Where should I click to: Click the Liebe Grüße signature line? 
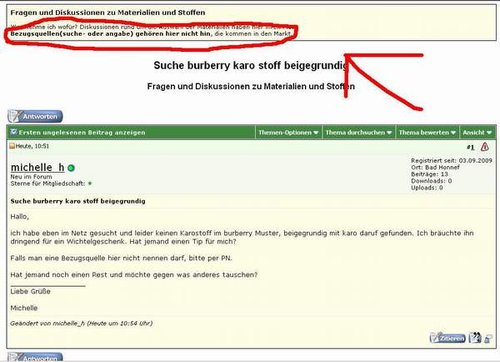(30, 291)
